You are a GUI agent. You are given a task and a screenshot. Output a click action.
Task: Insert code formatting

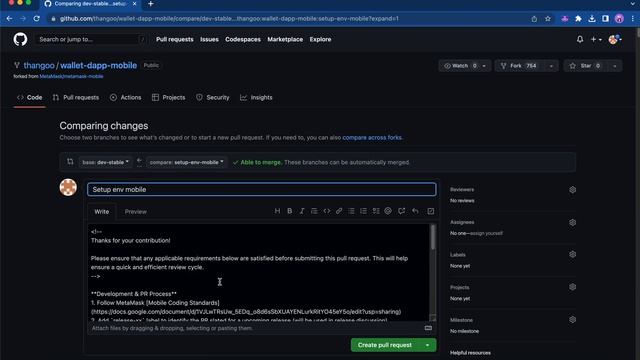327,211
